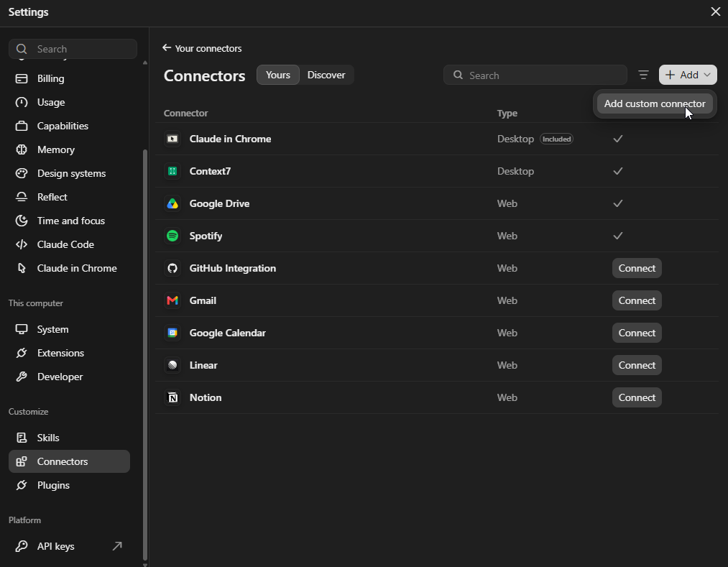The width and height of the screenshot is (728, 567).
Task: Connect the Linear connector
Action: tap(637, 366)
